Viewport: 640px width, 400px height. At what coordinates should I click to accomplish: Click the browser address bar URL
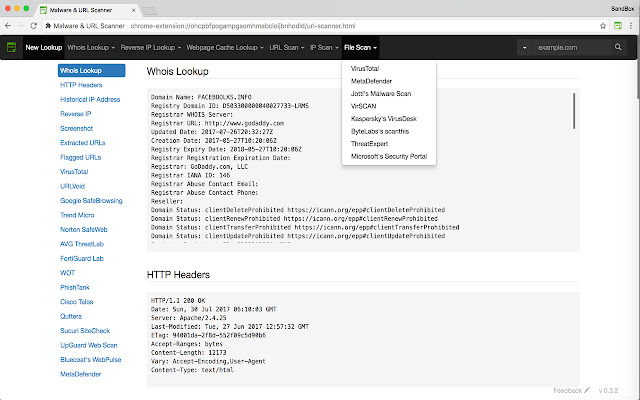click(243, 26)
